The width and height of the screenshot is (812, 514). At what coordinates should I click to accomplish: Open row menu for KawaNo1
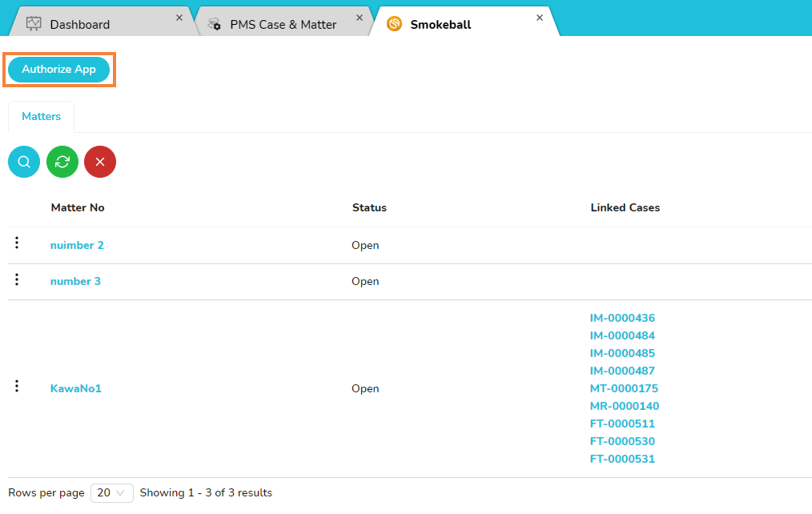(x=17, y=386)
